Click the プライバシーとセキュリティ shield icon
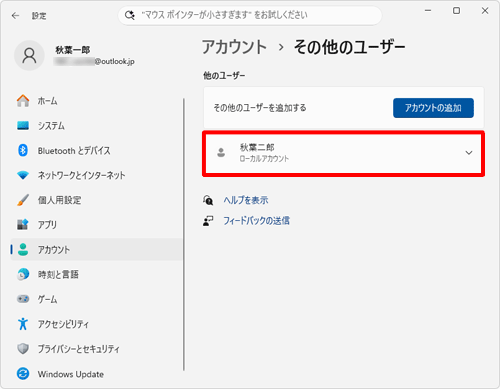 click(x=23, y=349)
